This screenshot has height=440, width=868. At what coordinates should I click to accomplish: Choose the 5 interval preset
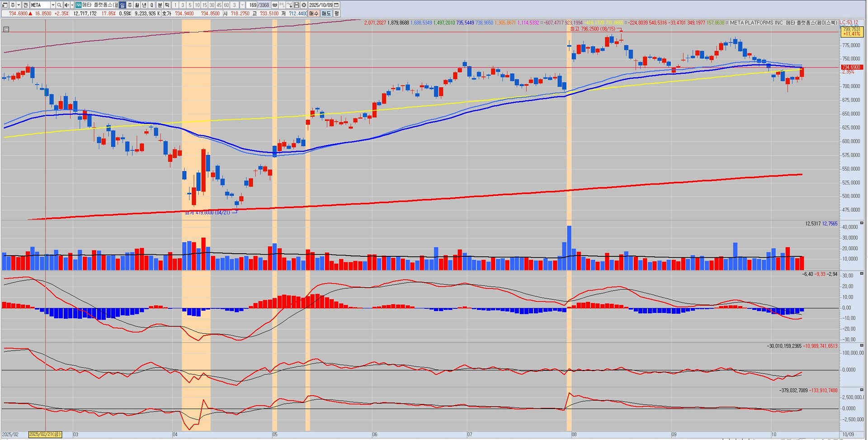[190, 5]
